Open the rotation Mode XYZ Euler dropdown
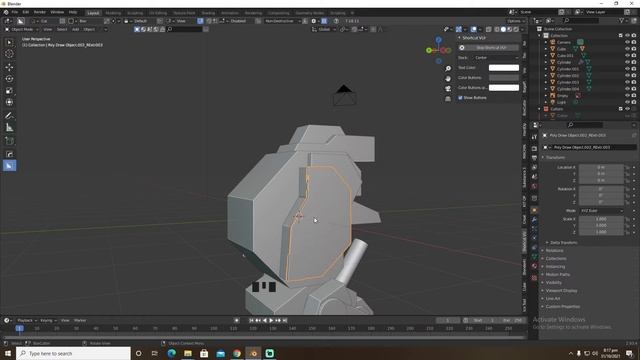 tap(601, 211)
